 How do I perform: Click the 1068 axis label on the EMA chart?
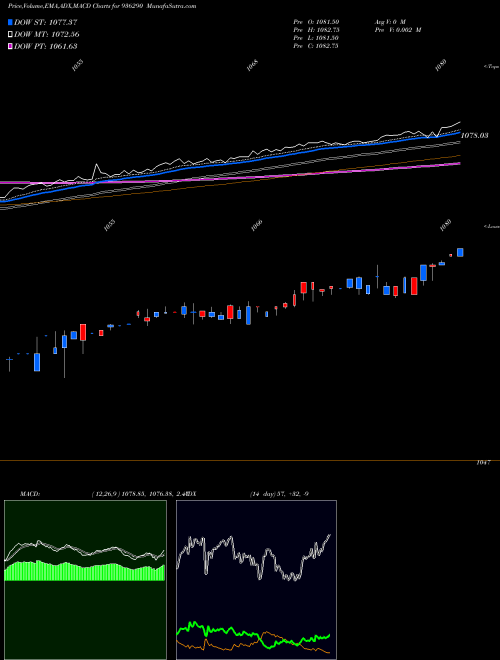coord(252,65)
